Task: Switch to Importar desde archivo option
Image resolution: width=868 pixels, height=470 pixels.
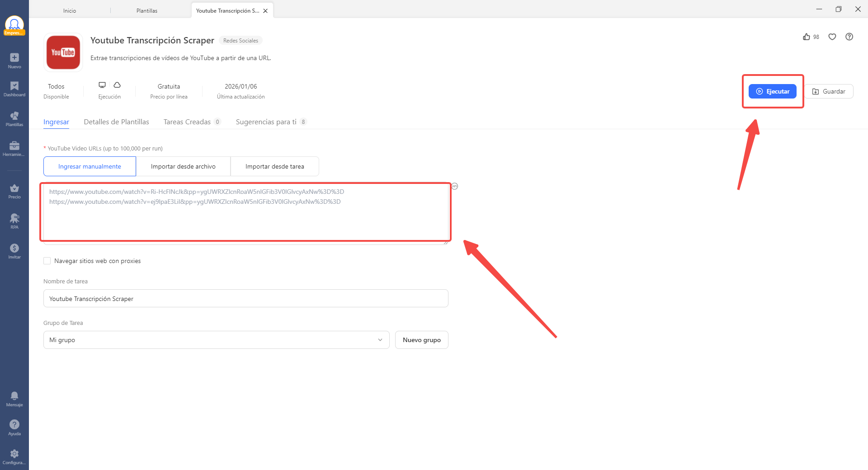Action: [183, 166]
